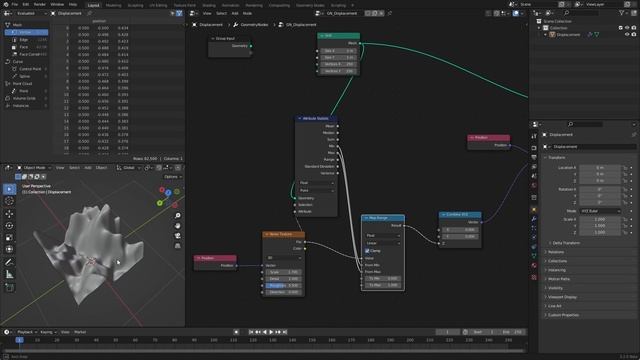Select the Cursor tool in viewport toolbar
The image size is (640, 360).
[x=9, y=201]
